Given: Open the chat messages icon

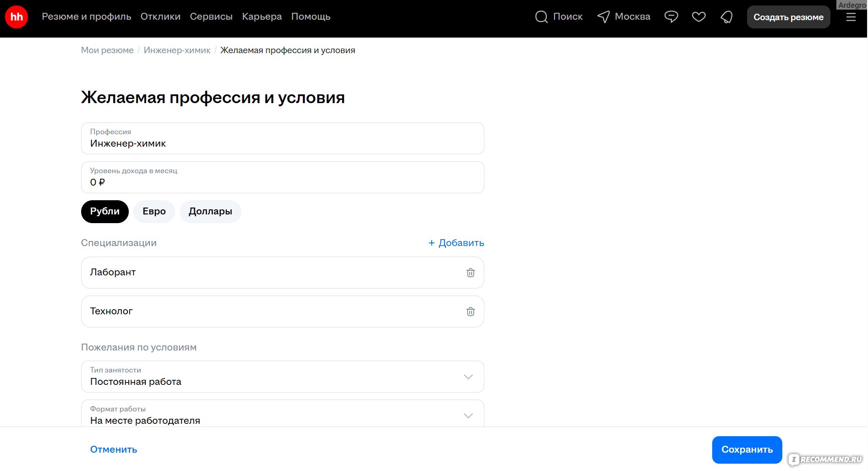Looking at the screenshot, I should coord(671,17).
